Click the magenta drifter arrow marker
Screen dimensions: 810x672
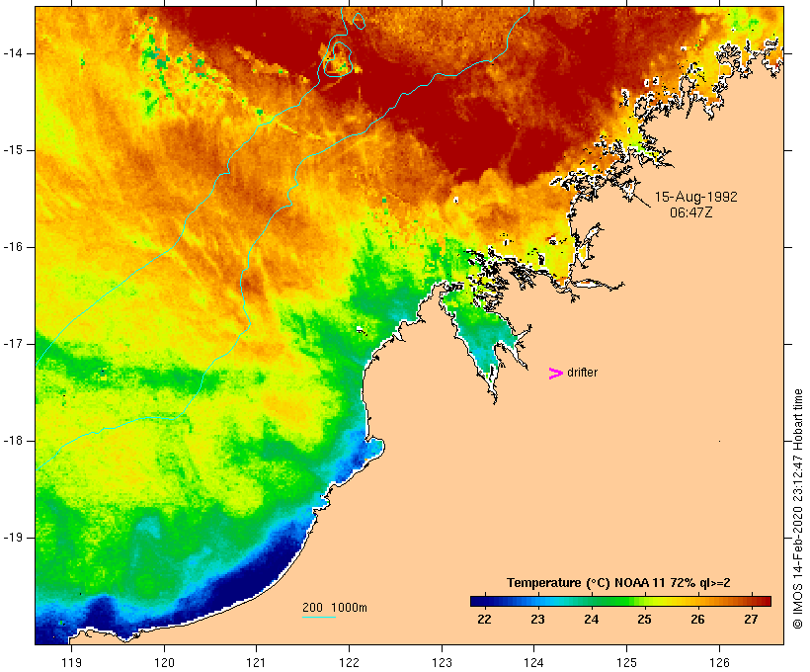click(x=556, y=374)
